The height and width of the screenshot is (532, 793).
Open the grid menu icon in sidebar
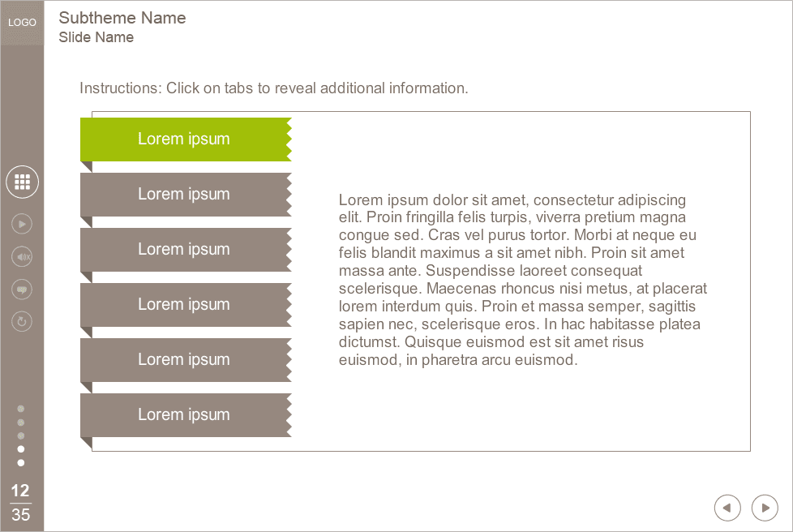click(22, 182)
